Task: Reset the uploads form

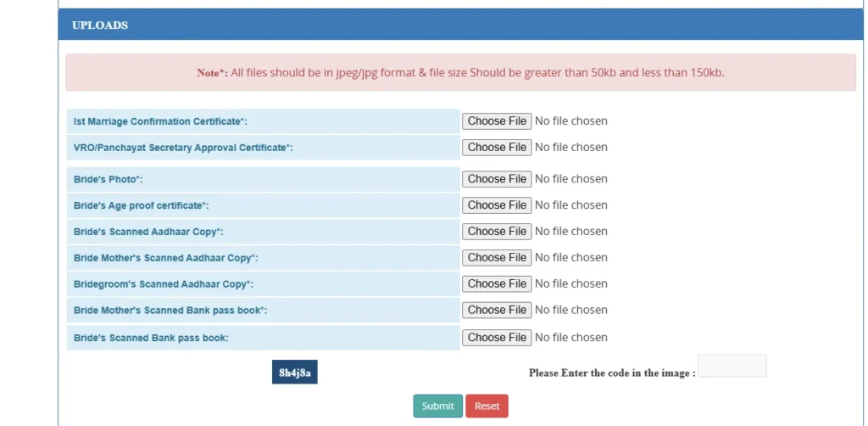Action: 487,406
